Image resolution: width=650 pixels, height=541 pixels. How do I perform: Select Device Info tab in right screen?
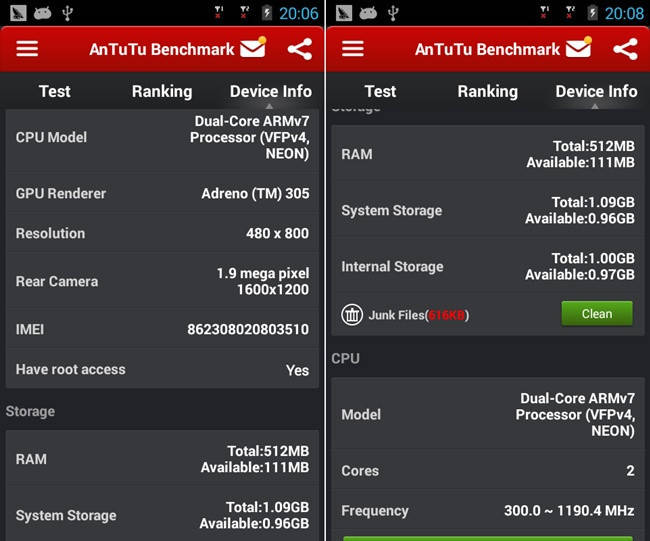pos(596,91)
